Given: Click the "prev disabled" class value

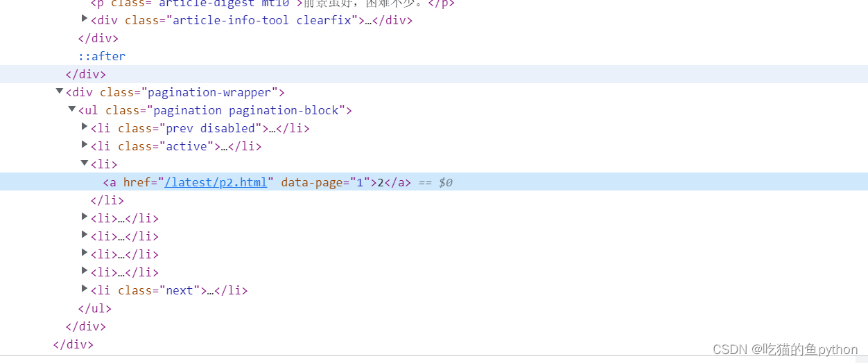Looking at the screenshot, I should click(x=210, y=128).
